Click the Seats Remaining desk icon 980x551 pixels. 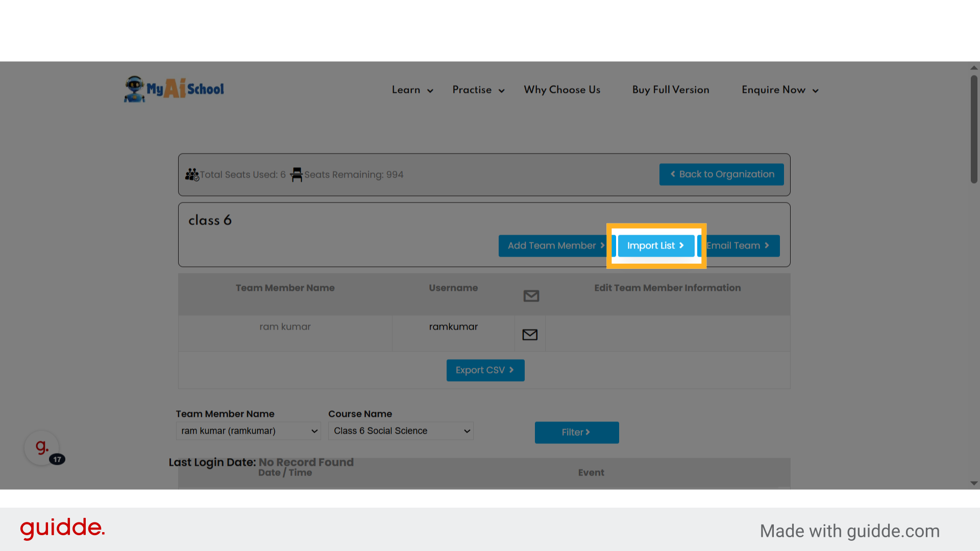[x=297, y=174]
